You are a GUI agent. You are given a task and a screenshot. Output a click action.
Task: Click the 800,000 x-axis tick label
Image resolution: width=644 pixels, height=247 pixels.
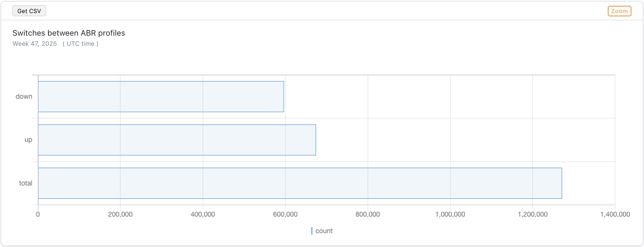point(368,214)
